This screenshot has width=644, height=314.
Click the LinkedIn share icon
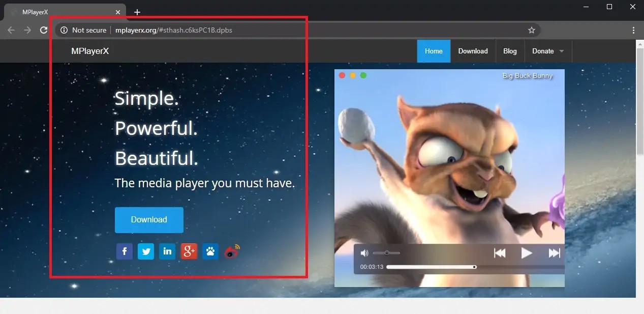click(167, 251)
